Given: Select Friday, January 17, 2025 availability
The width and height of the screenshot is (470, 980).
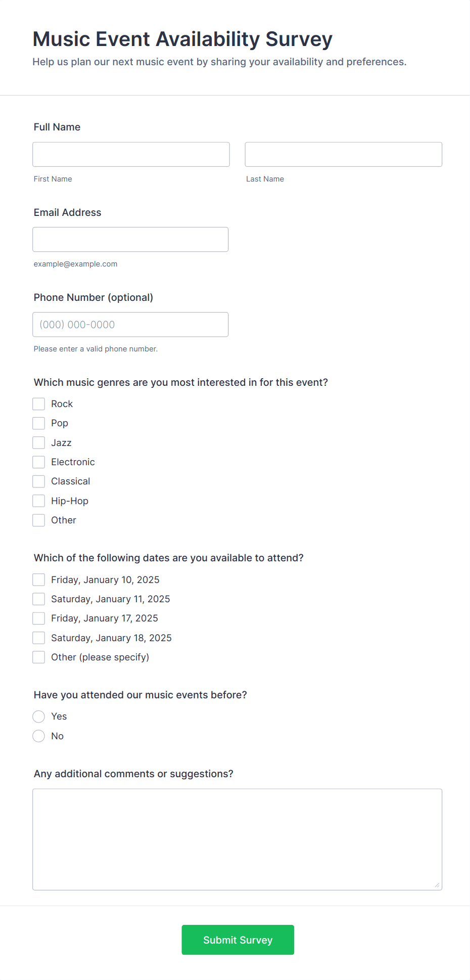Looking at the screenshot, I should coord(39,618).
